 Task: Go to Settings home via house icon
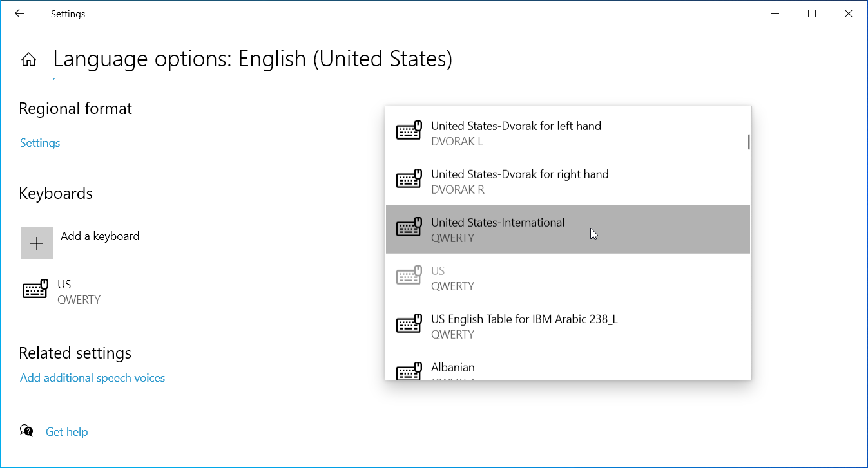28,60
